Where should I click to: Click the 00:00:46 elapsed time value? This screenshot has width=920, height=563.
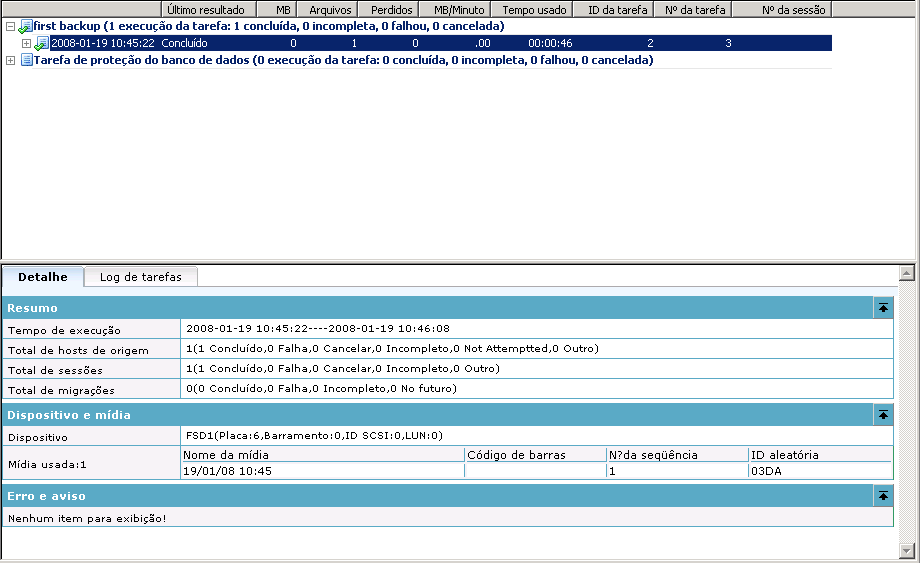coord(550,43)
